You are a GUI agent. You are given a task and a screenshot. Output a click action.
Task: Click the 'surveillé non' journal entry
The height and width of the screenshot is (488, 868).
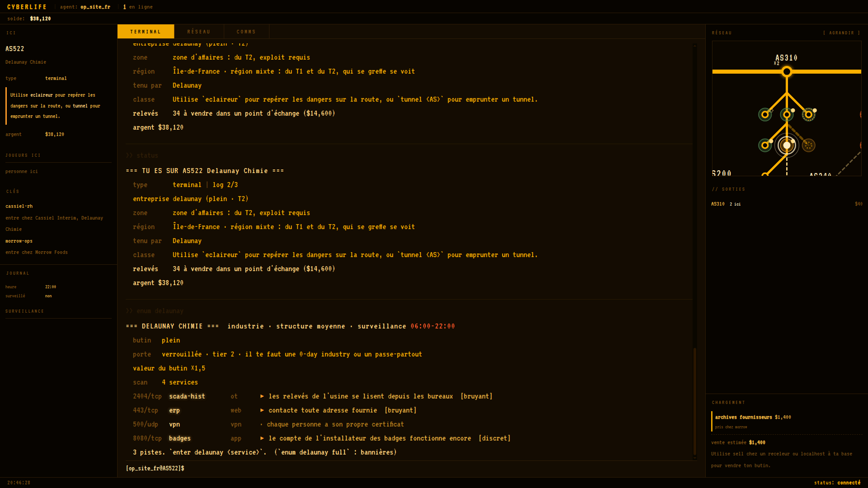[x=28, y=296]
